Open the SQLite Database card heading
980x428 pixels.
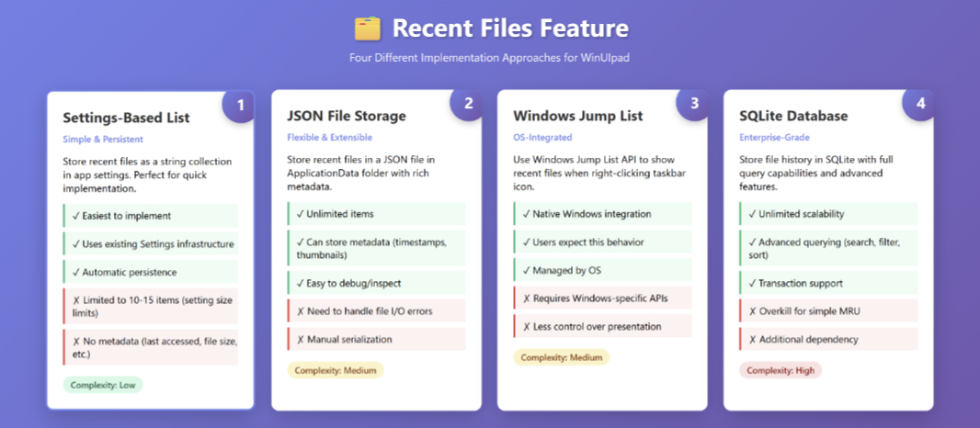click(x=793, y=117)
